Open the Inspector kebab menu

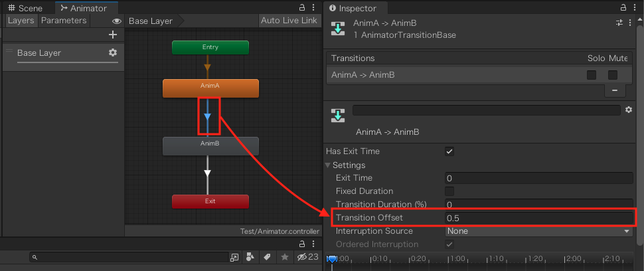point(635,7)
